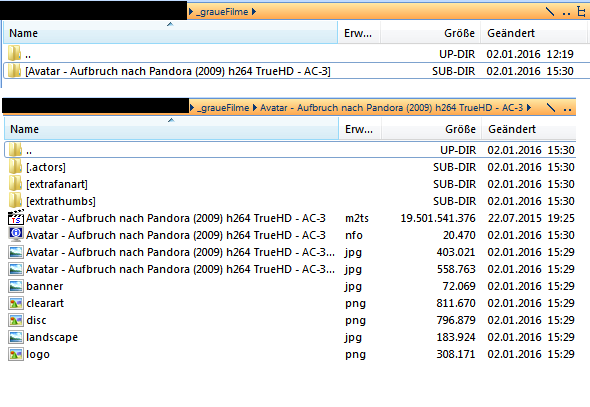Click the parent '..' button in the lower path bar
Image resolution: width=590 pixels, height=407 pixels.
tap(567, 109)
